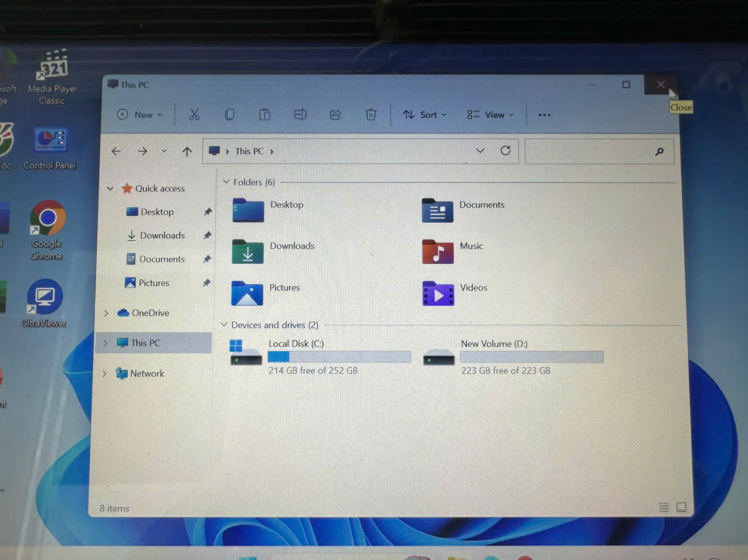Open the View layout dropdown
This screenshot has width=748, height=560.
coord(491,115)
